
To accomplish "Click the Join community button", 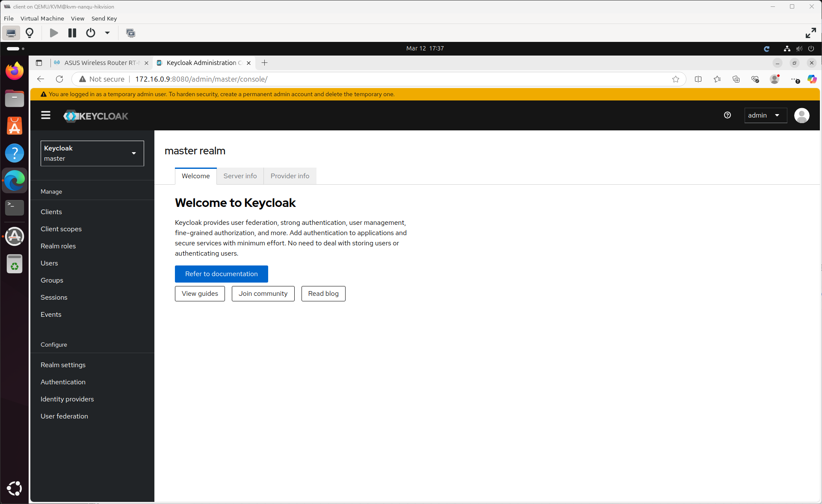I will pyautogui.click(x=263, y=294).
